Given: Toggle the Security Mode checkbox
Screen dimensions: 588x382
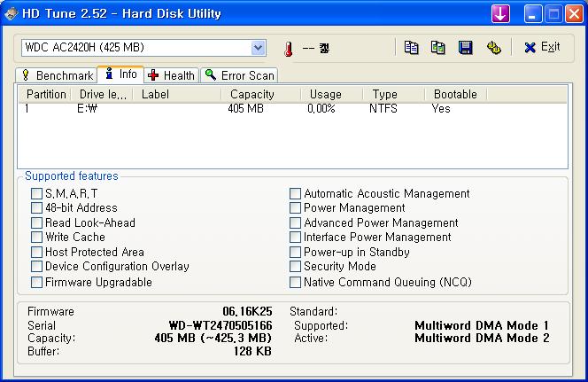Looking at the screenshot, I should (x=295, y=267).
